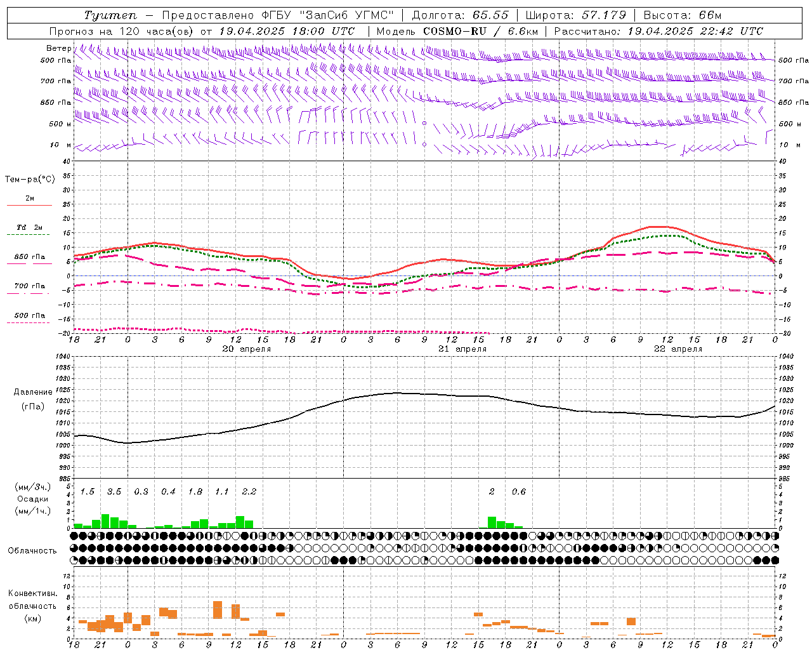Click the "1.8" three-hour precipitation total
The height and width of the screenshot is (650, 812).
(195, 492)
